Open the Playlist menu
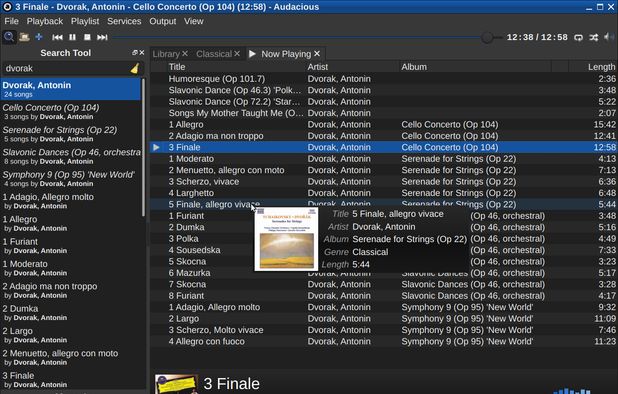This screenshot has width=618, height=394. [85, 21]
